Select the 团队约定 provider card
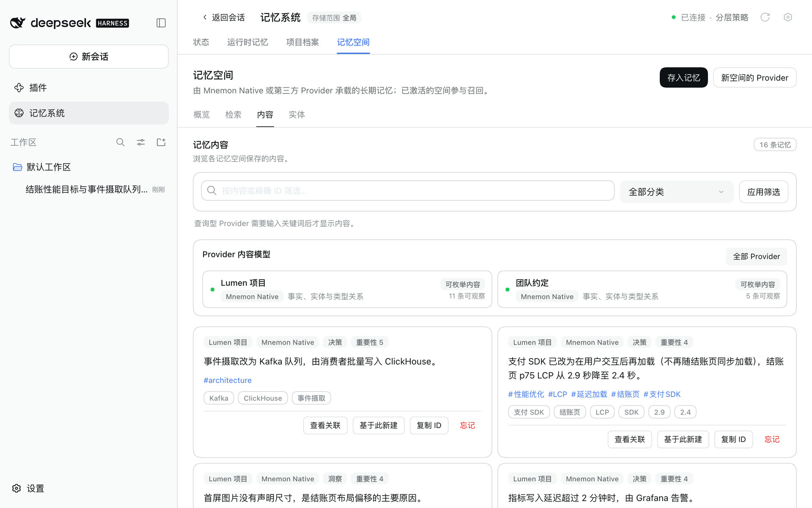The height and width of the screenshot is (508, 812). click(642, 289)
